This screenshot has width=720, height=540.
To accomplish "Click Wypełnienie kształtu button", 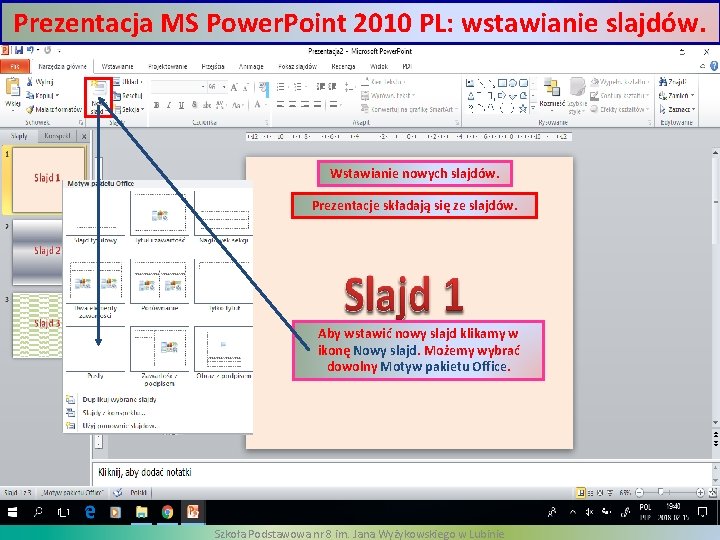I will (x=619, y=82).
